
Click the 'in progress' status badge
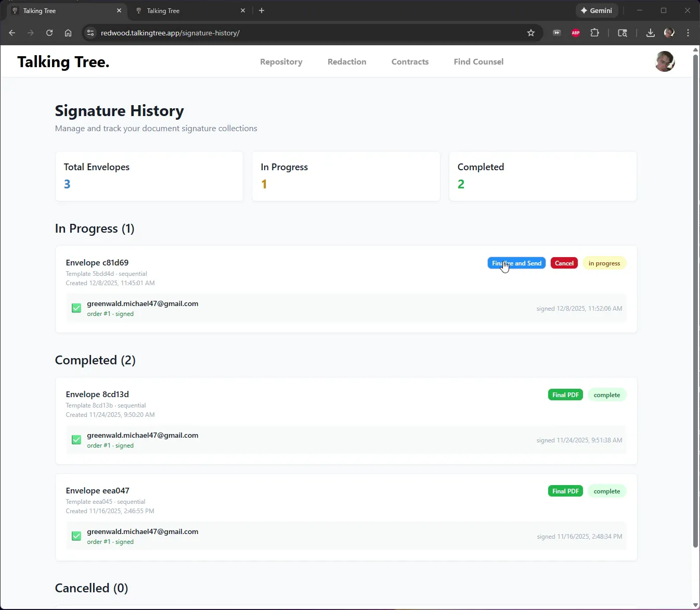[x=604, y=263]
